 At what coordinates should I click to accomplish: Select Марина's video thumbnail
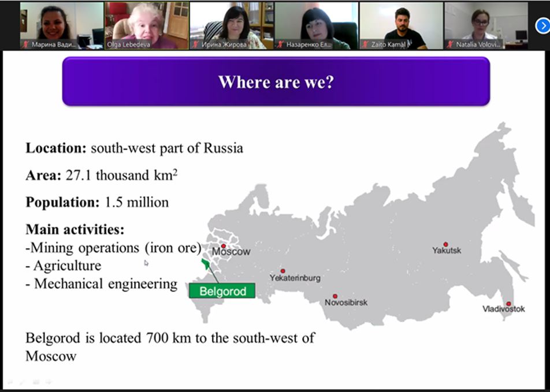coord(62,23)
